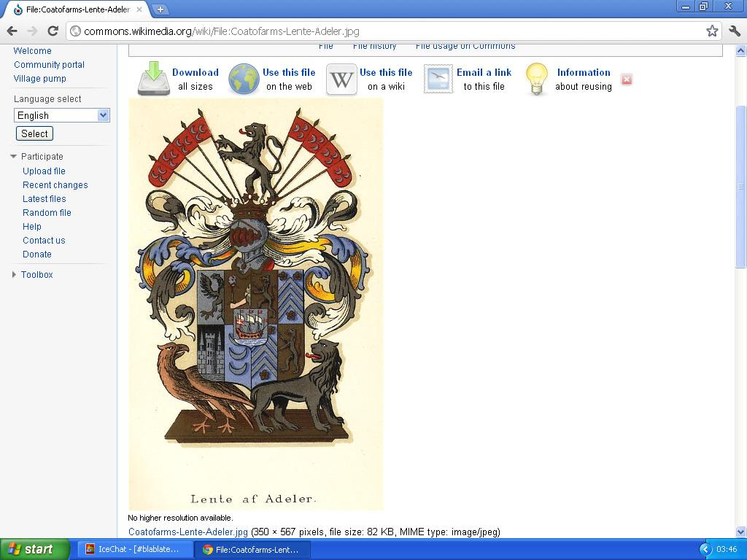The width and height of the screenshot is (747, 560).
Task: Click the browser forward arrow
Action: point(32,31)
